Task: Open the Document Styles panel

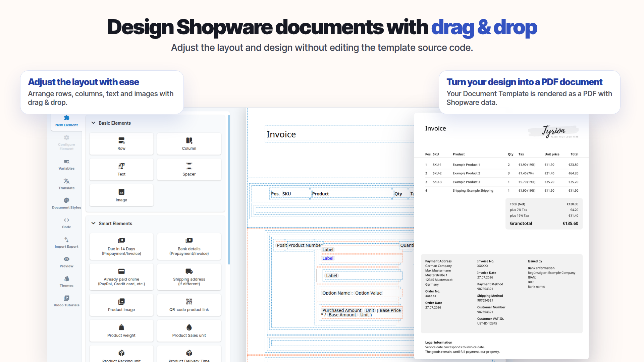Action: 66,203
